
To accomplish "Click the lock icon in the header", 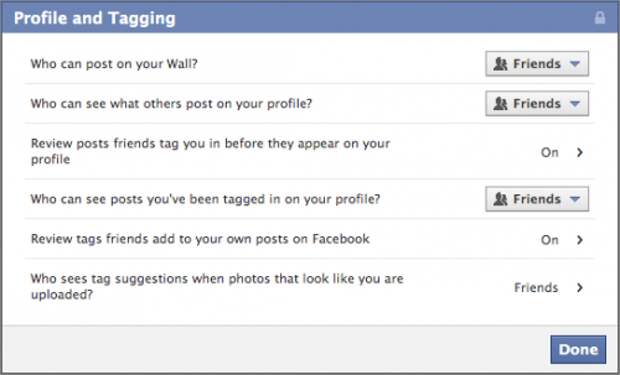I will [600, 18].
